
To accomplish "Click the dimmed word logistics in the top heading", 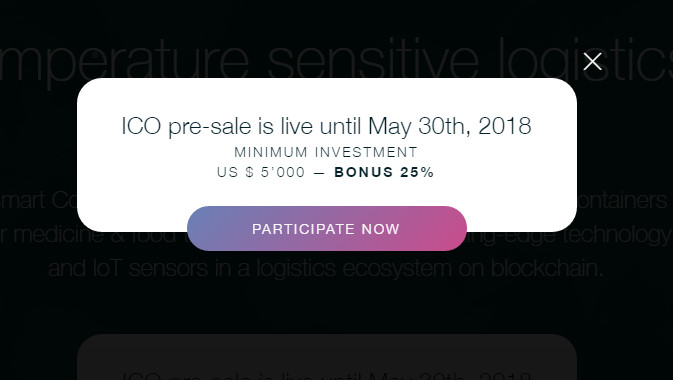I will [585, 60].
